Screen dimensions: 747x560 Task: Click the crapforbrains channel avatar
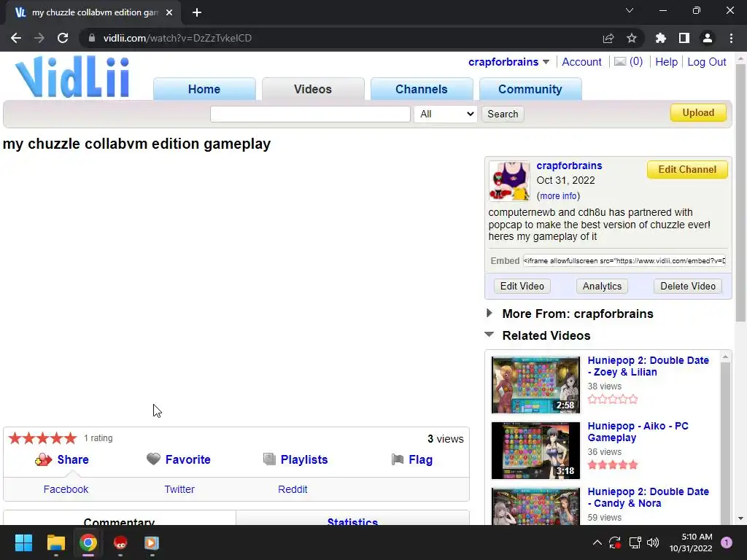[x=509, y=181]
